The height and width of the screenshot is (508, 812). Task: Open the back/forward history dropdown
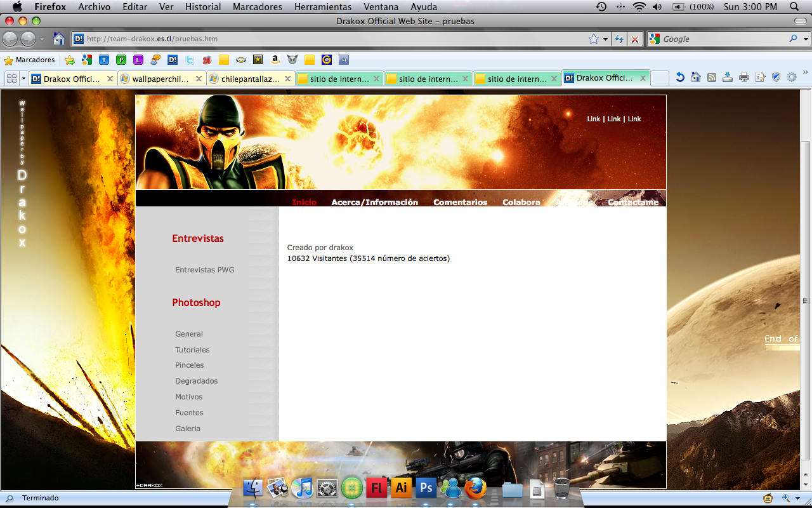click(x=42, y=39)
